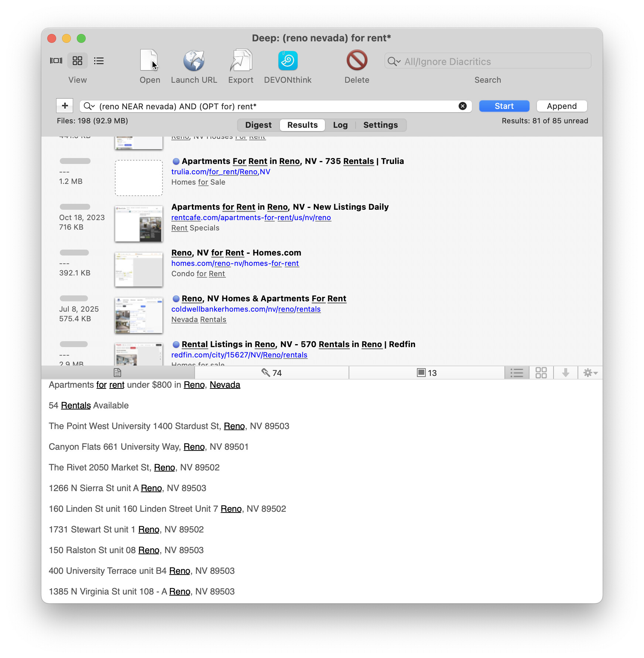Click the Redfin page thumbnail
This screenshot has height=658, width=644.
[x=139, y=354]
